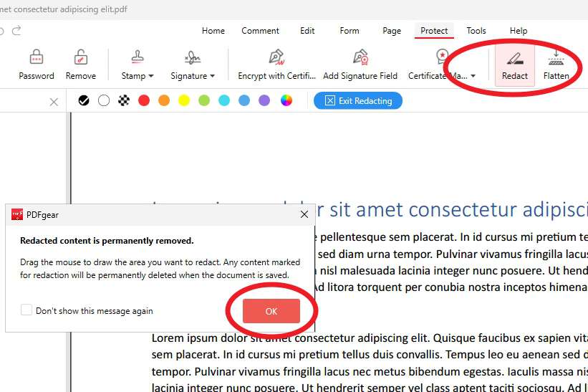This screenshot has height=392, width=588.
Task: Expand the Certificate Manager dropdown arrow
Action: (473, 76)
